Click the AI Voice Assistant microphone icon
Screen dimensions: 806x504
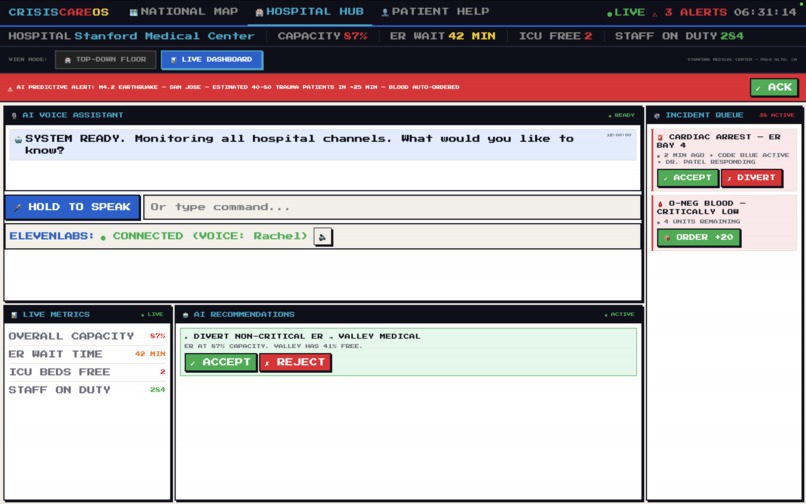14,116
